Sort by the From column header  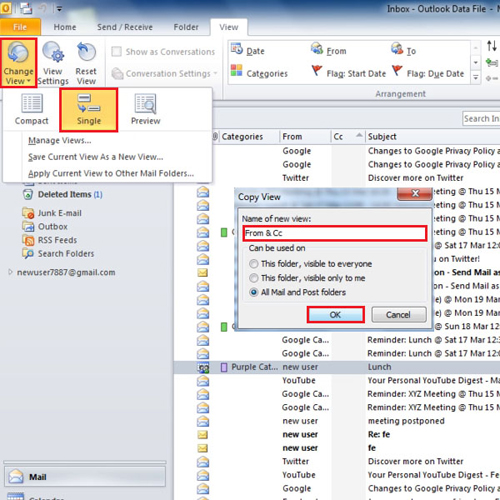(x=305, y=137)
